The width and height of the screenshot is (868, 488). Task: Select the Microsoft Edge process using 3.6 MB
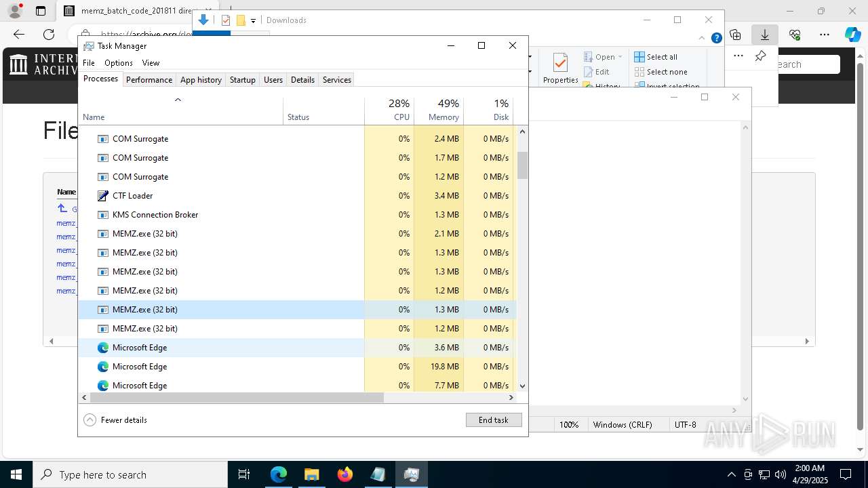click(x=297, y=347)
